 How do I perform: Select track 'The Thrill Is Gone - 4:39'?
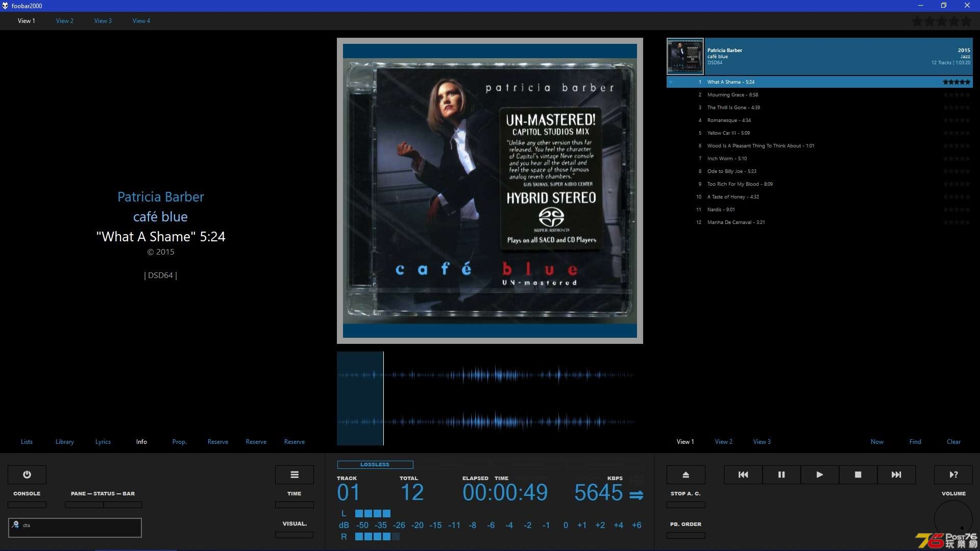(x=820, y=108)
